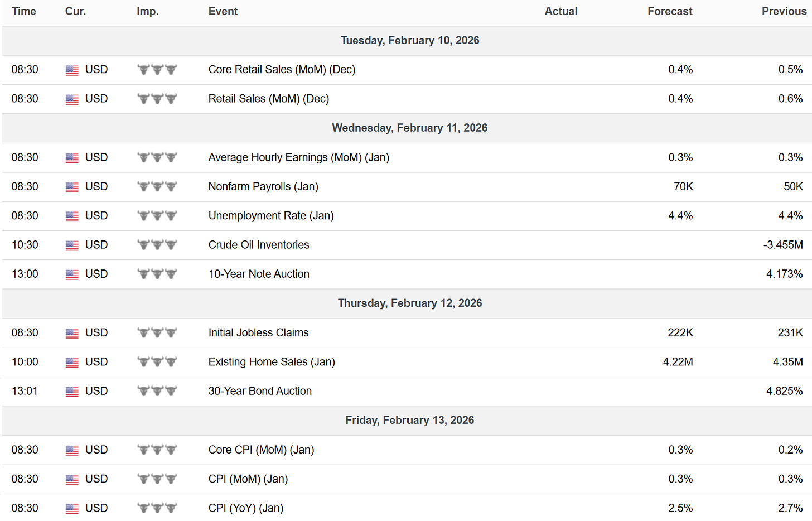The width and height of the screenshot is (812, 521).
Task: Click the US flag in the CPI (YoY) row
Action: [72, 509]
